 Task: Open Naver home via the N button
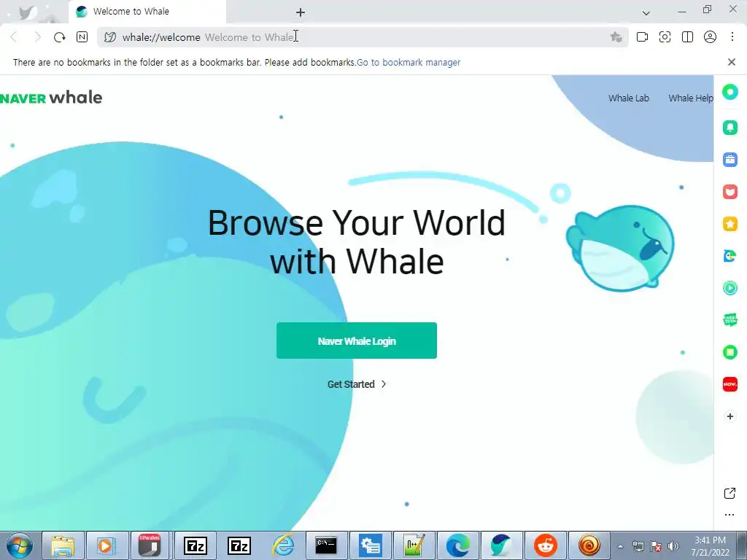tap(82, 37)
